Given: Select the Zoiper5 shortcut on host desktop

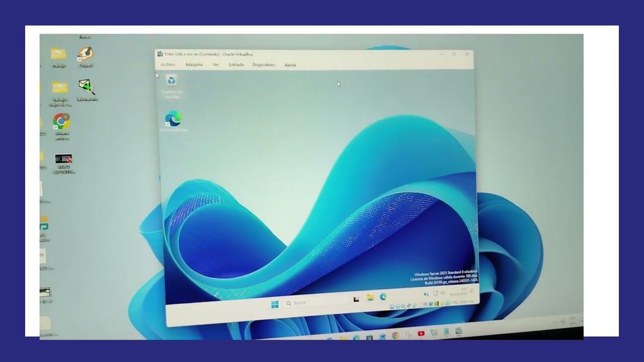Looking at the screenshot, I should (86, 57).
